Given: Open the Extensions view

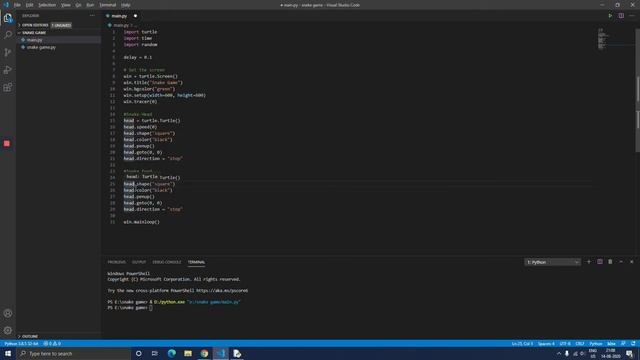Looking at the screenshot, I should [x=8, y=87].
